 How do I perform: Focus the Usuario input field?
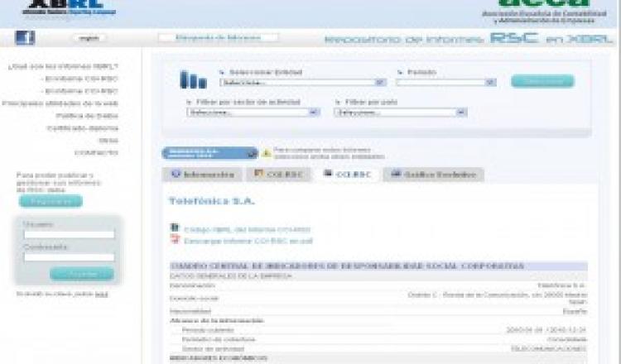tap(70, 235)
